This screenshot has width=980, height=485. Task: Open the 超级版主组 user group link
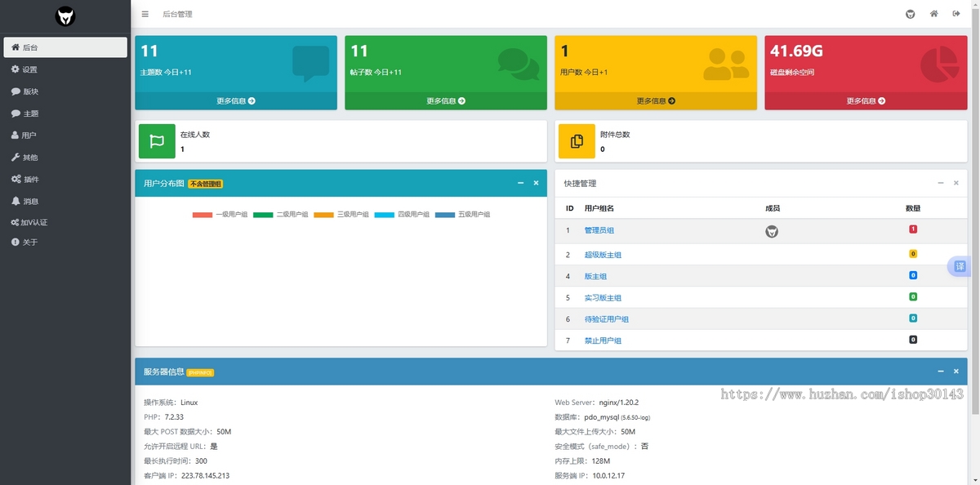[603, 255]
